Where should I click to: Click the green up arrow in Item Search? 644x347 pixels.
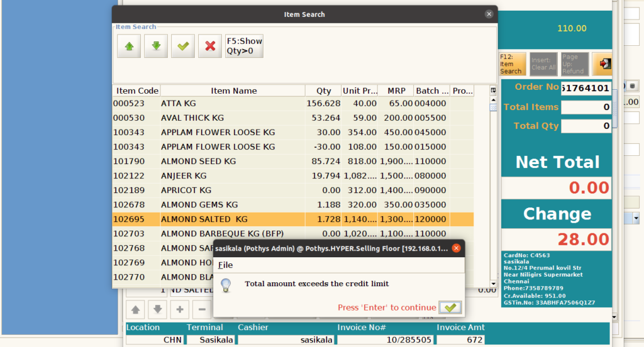[129, 46]
